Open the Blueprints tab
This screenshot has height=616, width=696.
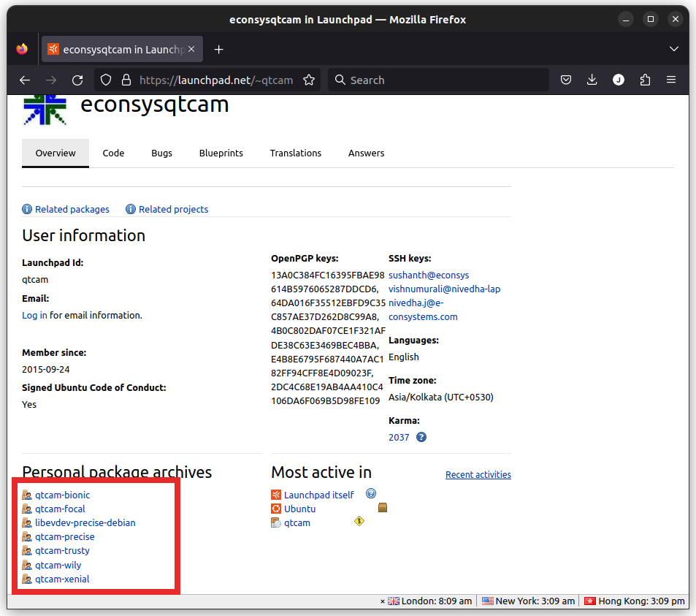point(221,153)
